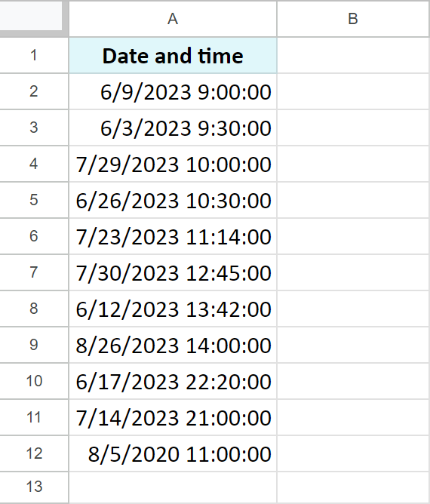Select cell with 8/5/2020 11:00:00
This screenshot has width=430, height=504.
pos(173,453)
